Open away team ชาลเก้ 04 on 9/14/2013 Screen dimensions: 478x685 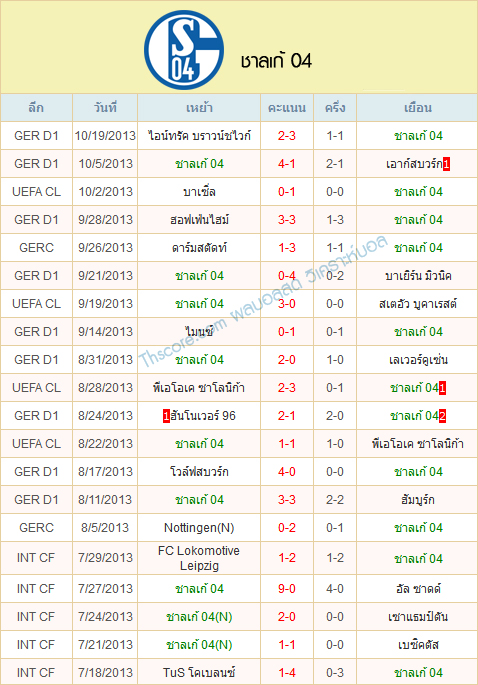point(418,332)
